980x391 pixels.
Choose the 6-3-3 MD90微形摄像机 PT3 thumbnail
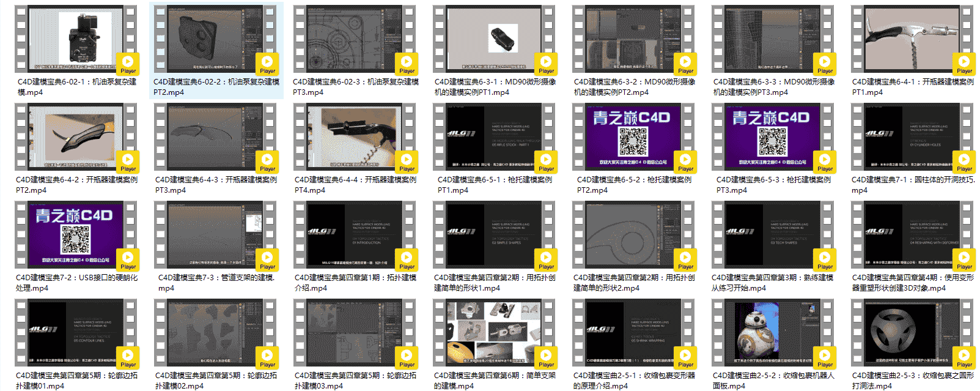(774, 39)
